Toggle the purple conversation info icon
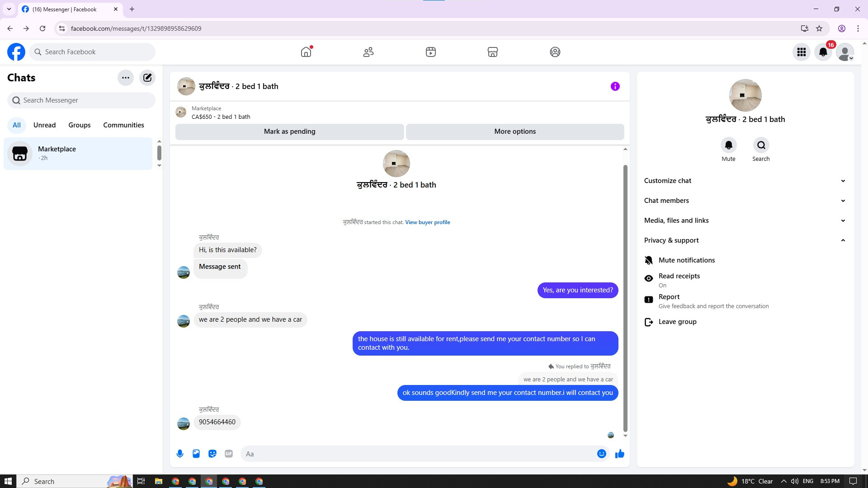This screenshot has height=488, width=868. [615, 86]
